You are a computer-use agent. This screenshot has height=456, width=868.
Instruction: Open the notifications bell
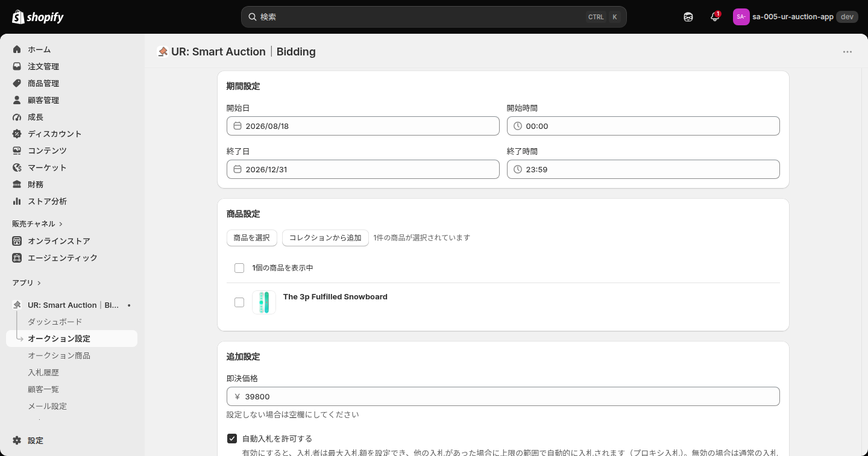pyautogui.click(x=715, y=17)
